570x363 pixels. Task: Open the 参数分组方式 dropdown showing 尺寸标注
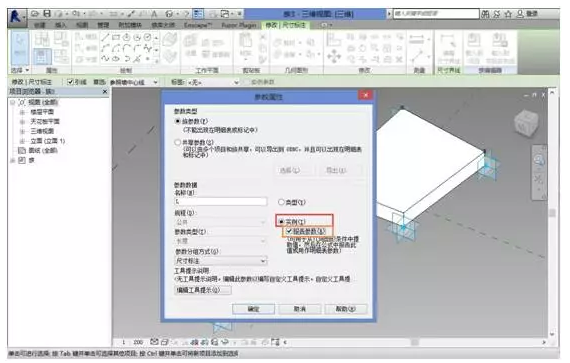pyautogui.click(x=221, y=261)
